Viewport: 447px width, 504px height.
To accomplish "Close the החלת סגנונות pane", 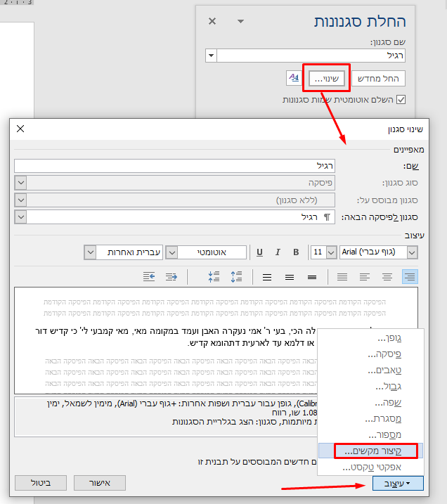I will 212,21.
